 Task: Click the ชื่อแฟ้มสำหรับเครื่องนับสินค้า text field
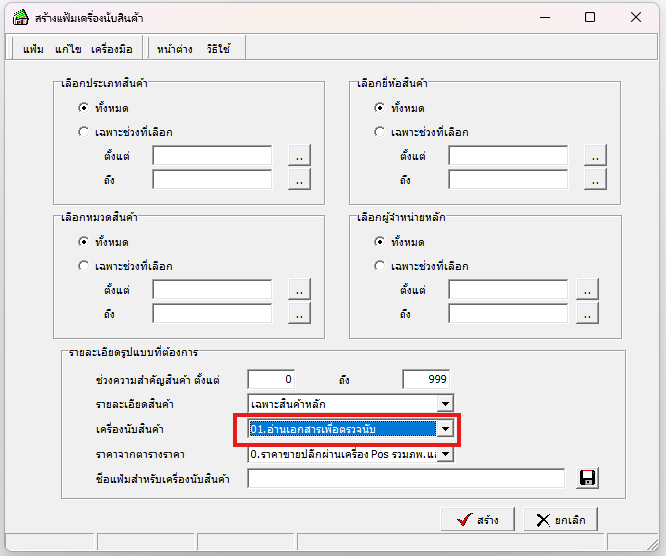[407, 479]
